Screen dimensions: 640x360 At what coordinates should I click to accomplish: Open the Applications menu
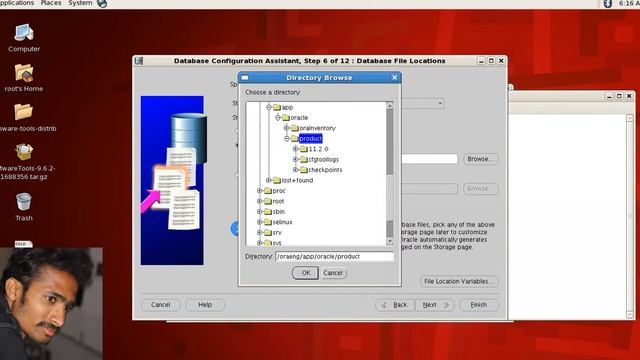click(16, 3)
